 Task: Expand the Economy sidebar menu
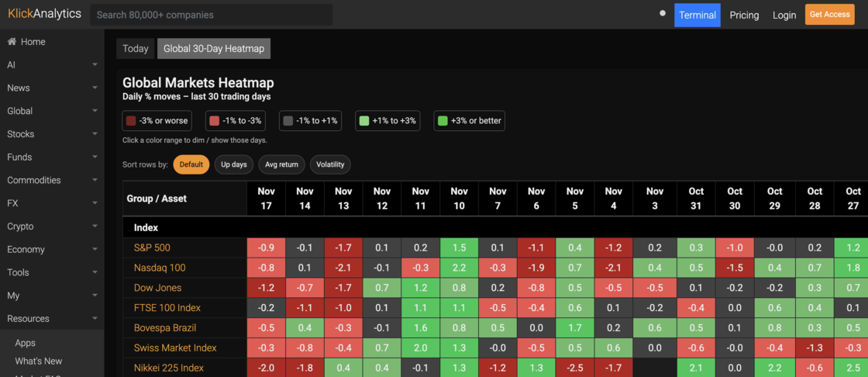pos(52,250)
